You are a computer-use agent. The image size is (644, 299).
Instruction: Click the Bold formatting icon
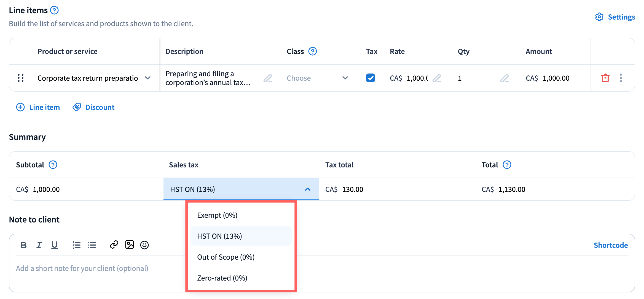(x=23, y=245)
